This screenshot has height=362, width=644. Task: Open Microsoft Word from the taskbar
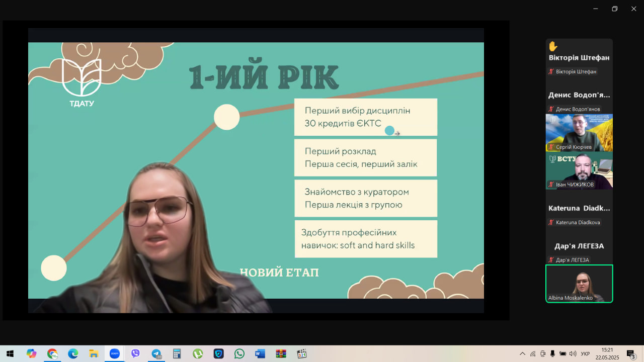pos(260,354)
